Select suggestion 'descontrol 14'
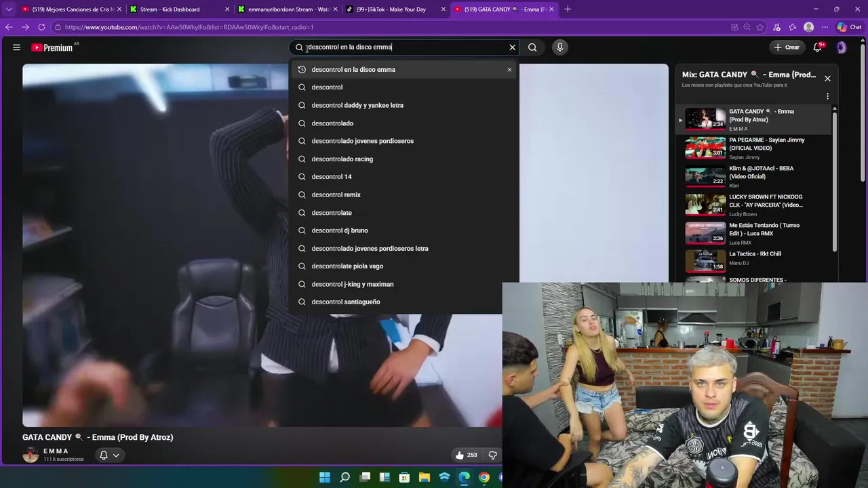Screen dimensions: 868x488 pos(405,177)
